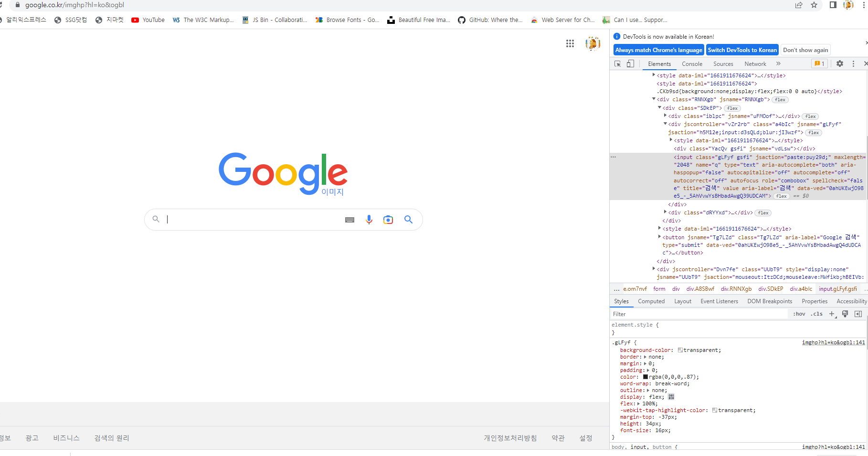Open the DOM Breakpoints tab
The image size is (868, 456).
click(770, 301)
